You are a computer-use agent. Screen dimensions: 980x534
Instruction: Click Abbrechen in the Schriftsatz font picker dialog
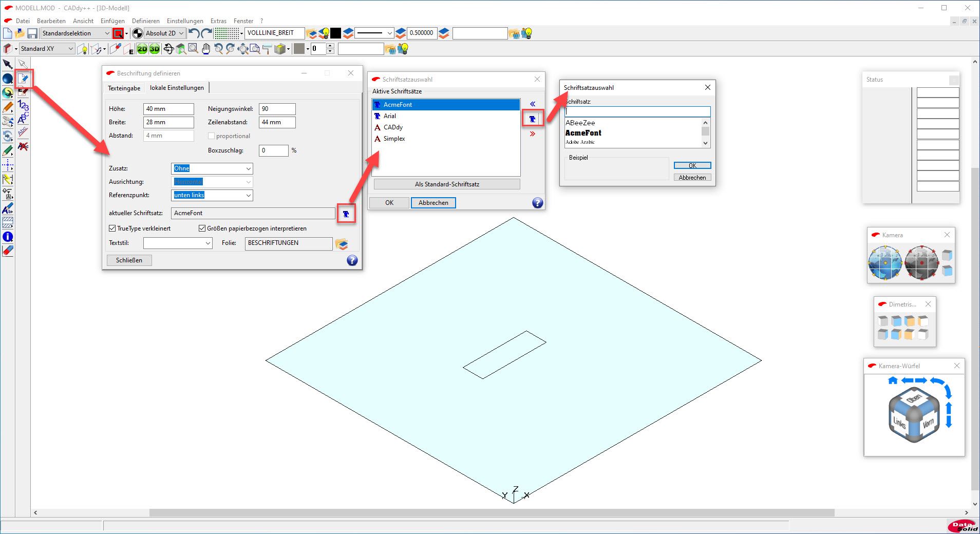(692, 178)
